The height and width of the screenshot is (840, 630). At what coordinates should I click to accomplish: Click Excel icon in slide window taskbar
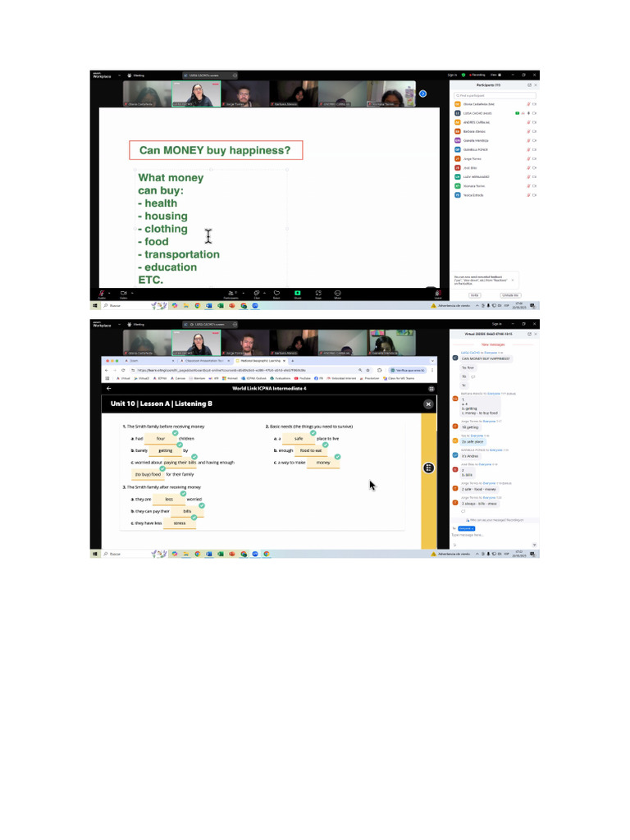pyautogui.click(x=220, y=305)
